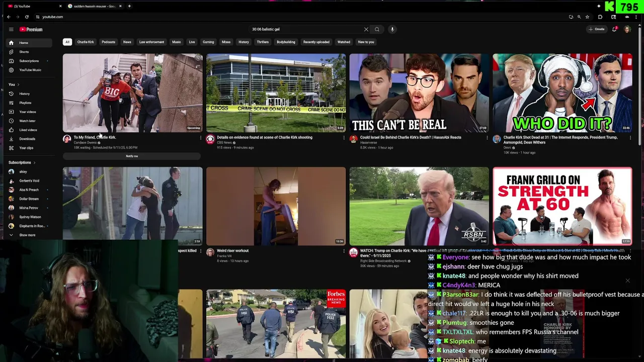Open options for Charlie Kirk Shot Dead video
The height and width of the screenshot is (362, 644).
630,138
